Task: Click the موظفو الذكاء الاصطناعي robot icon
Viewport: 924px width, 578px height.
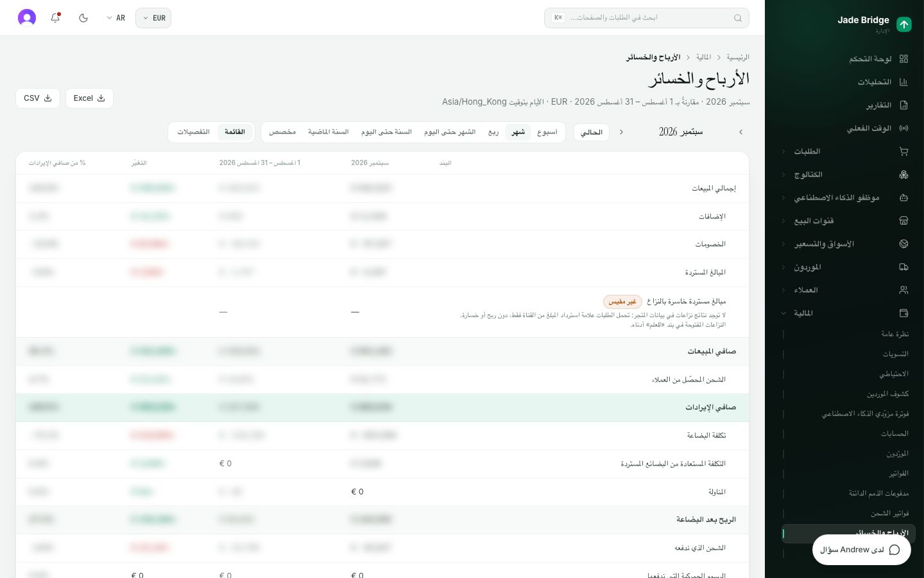Action: pyautogui.click(x=904, y=198)
